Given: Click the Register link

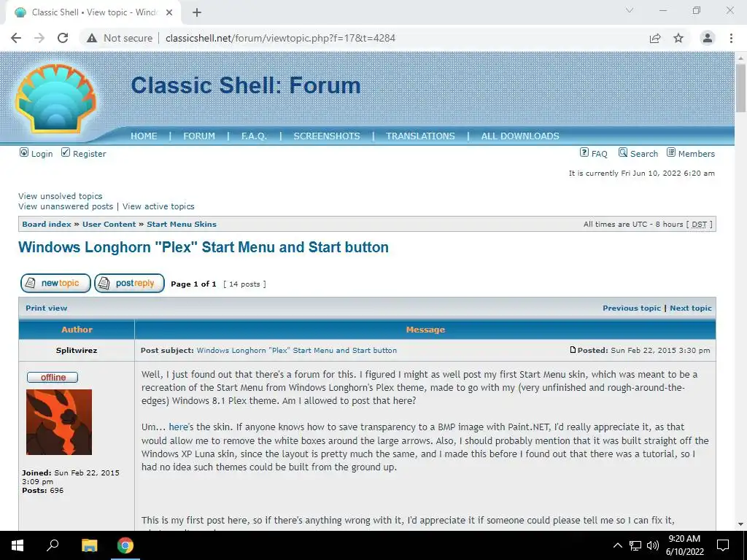Looking at the screenshot, I should 90,154.
